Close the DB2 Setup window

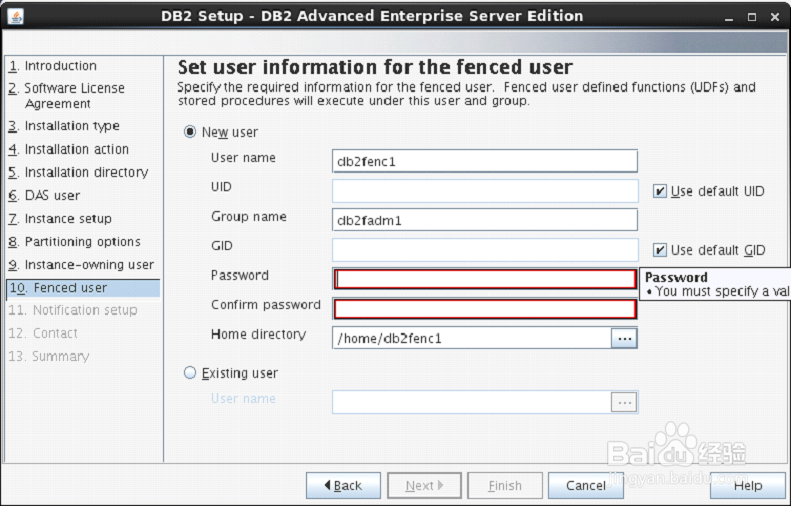click(775, 17)
